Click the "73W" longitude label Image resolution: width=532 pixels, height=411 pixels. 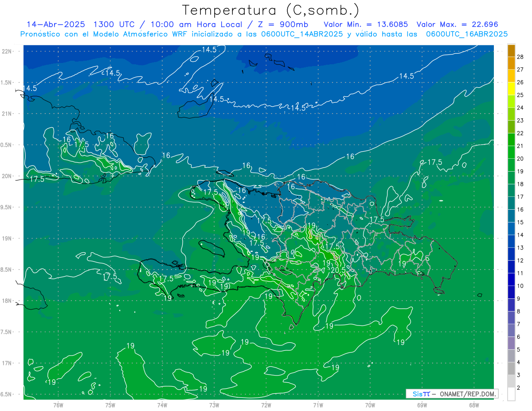(214, 405)
